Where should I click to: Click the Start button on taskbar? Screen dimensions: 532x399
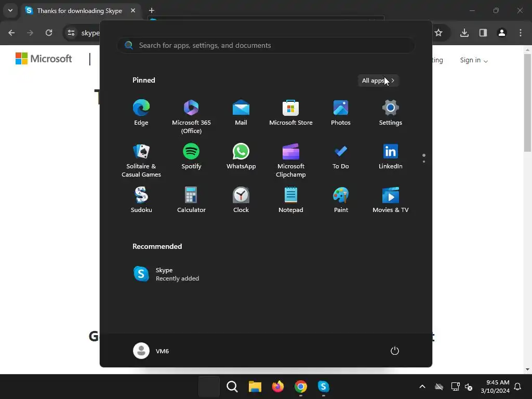point(209,387)
